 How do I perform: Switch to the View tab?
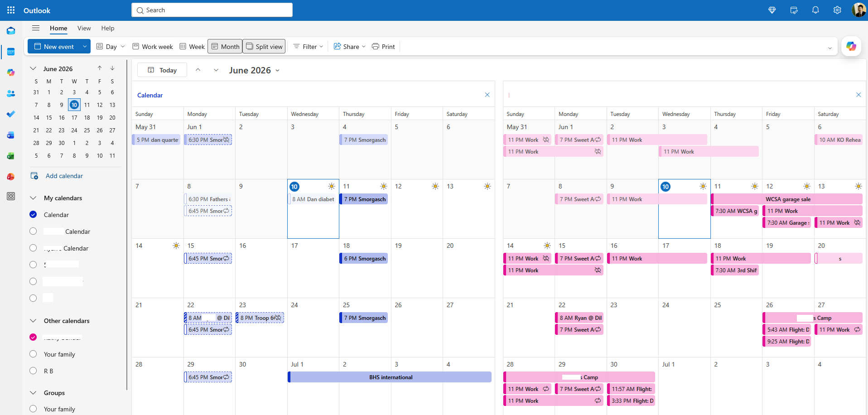pos(84,28)
